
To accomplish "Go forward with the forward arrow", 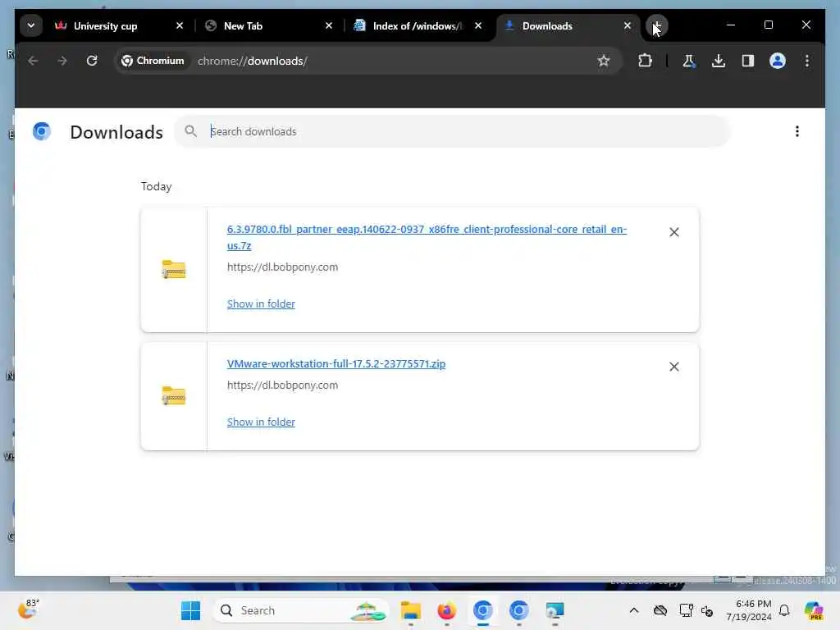I will tap(62, 61).
